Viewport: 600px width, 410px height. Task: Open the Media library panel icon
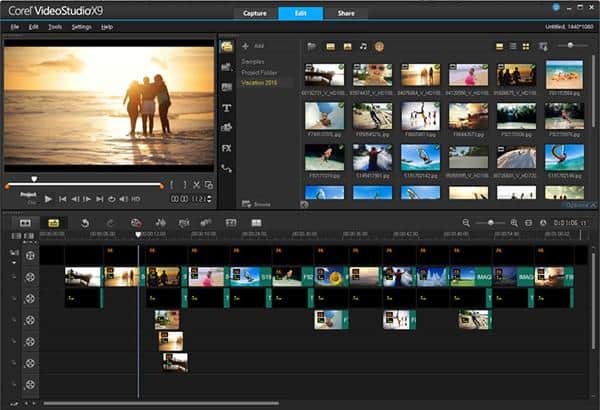(227, 46)
